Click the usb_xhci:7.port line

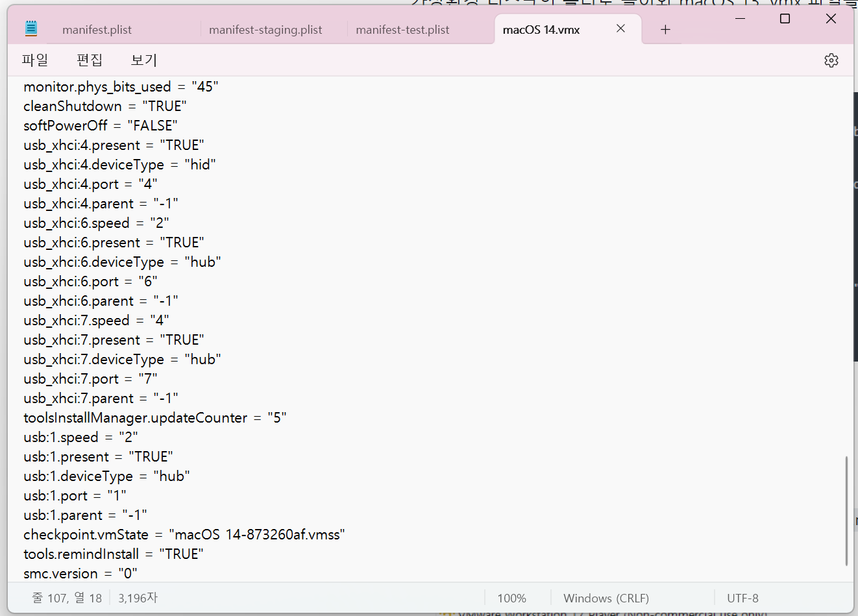[90, 379]
